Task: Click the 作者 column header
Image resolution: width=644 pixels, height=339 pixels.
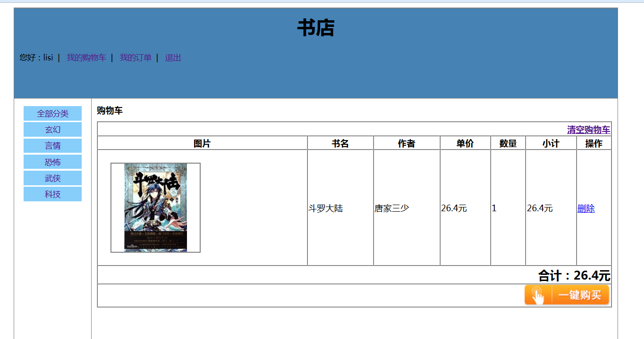Action: [407, 143]
